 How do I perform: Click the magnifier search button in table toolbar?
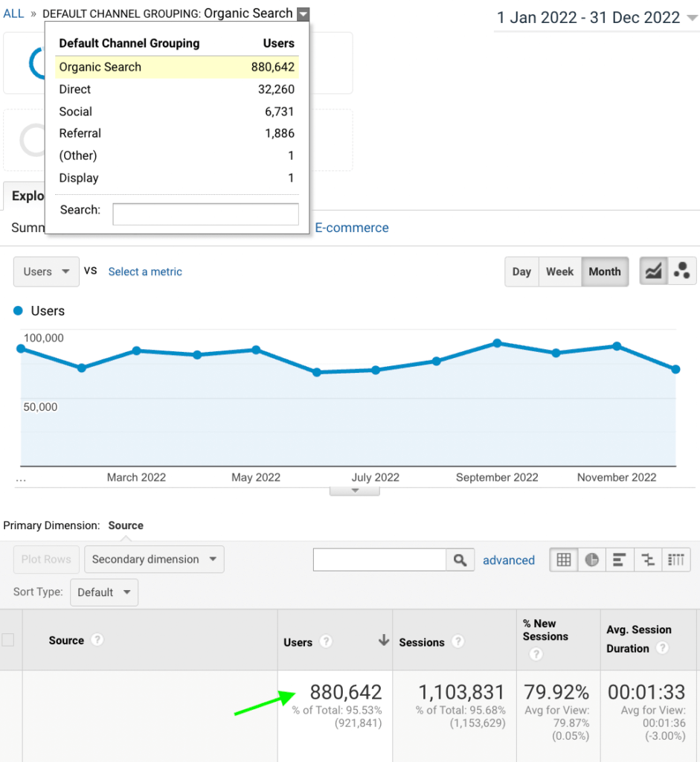tap(460, 560)
